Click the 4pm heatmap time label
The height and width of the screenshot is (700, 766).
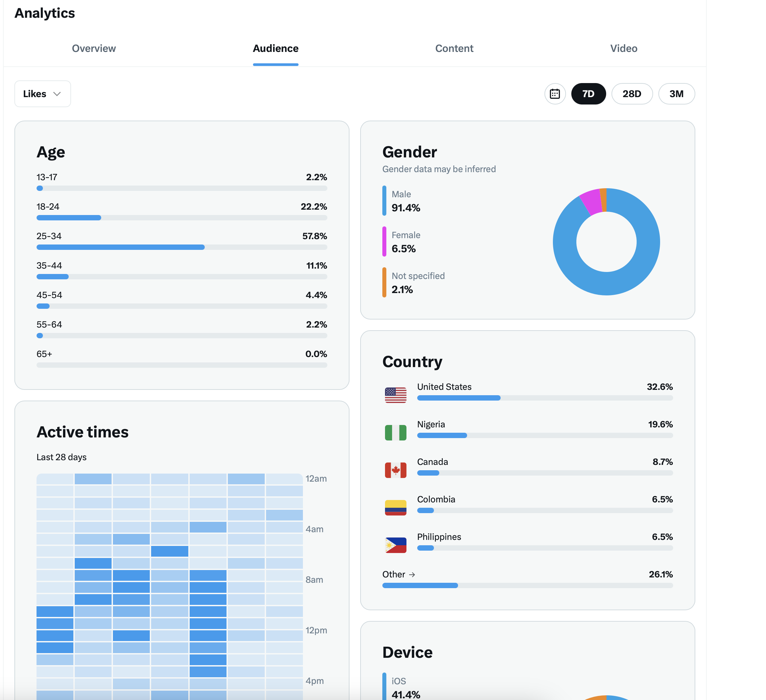315,681
